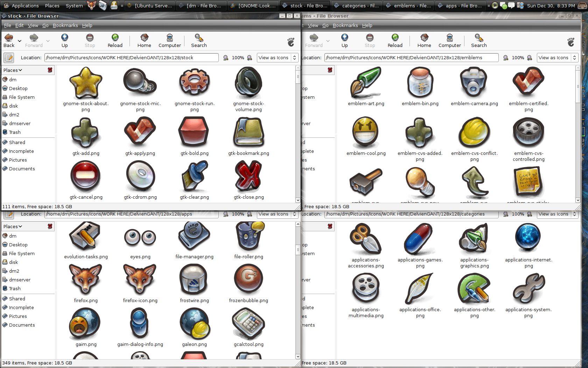Open View as Icons dropdown in the stock window

pos(277,57)
